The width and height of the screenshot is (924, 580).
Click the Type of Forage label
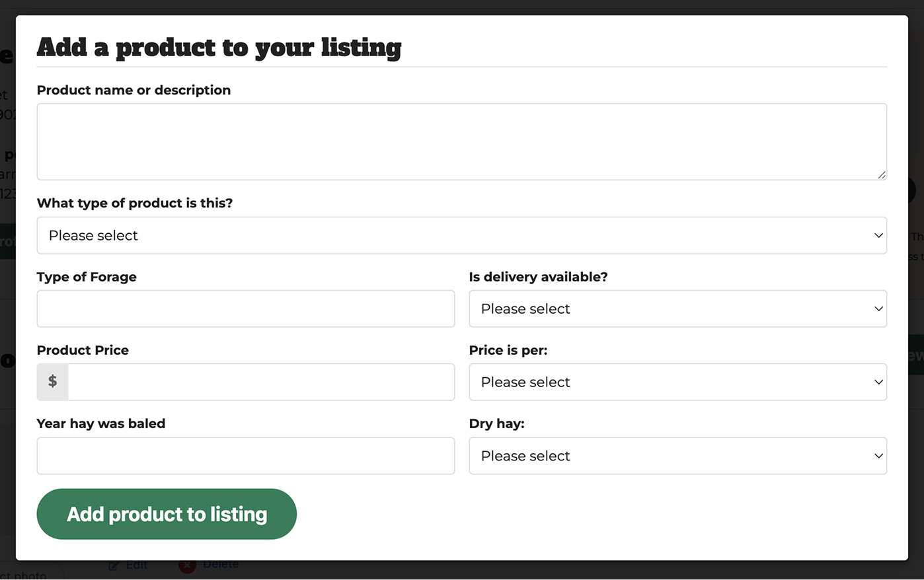(x=87, y=277)
